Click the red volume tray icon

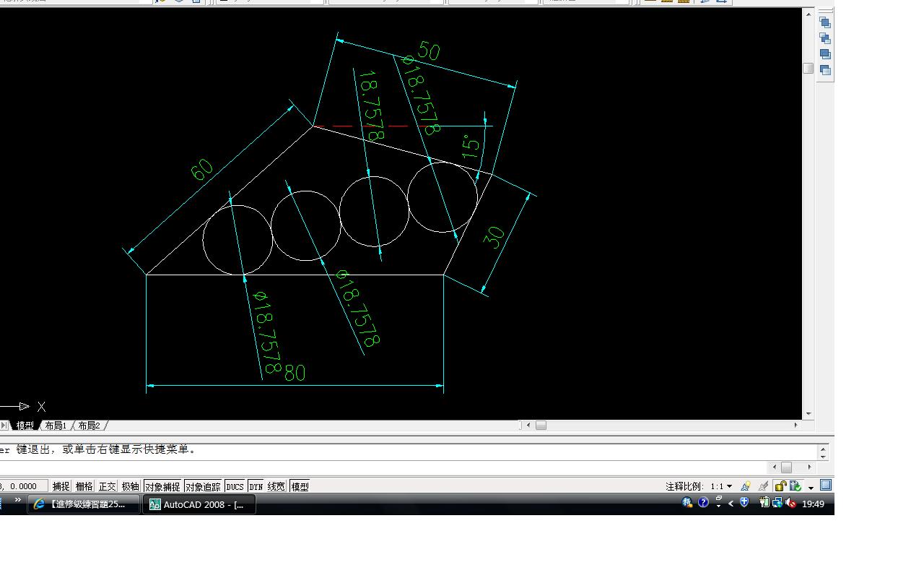pyautogui.click(x=791, y=504)
